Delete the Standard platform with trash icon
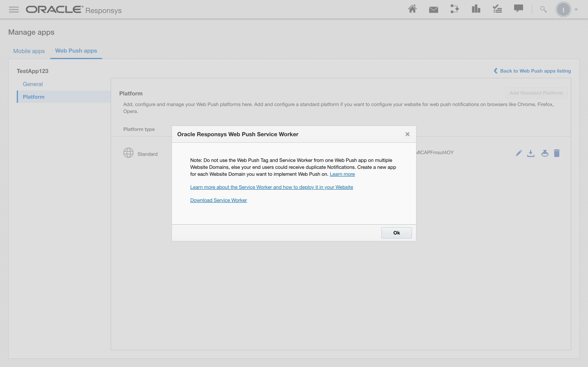 557,153
